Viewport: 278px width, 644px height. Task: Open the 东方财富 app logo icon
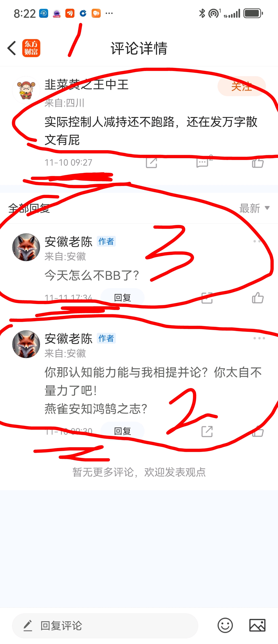[x=31, y=48]
